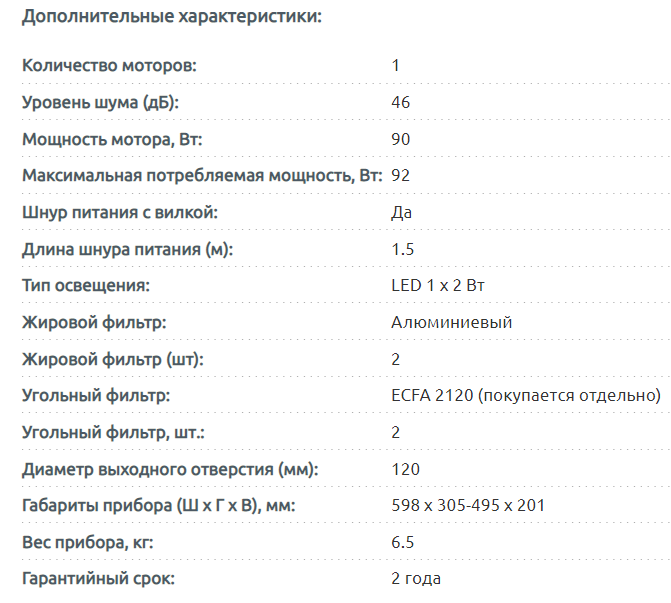The height and width of the screenshot is (603, 671).
Task: Click the 'Дополнительные характеристики' heading
Action: tap(172, 18)
